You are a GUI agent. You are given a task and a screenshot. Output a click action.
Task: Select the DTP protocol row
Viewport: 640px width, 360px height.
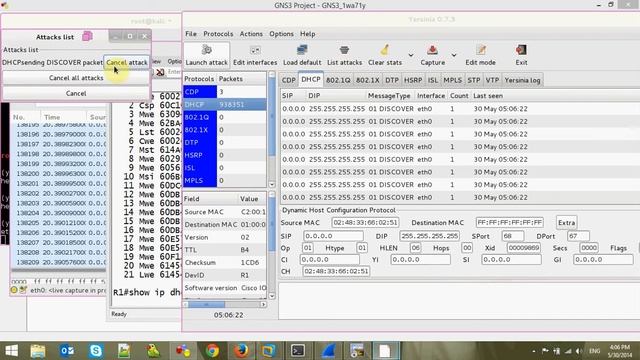pos(224,142)
